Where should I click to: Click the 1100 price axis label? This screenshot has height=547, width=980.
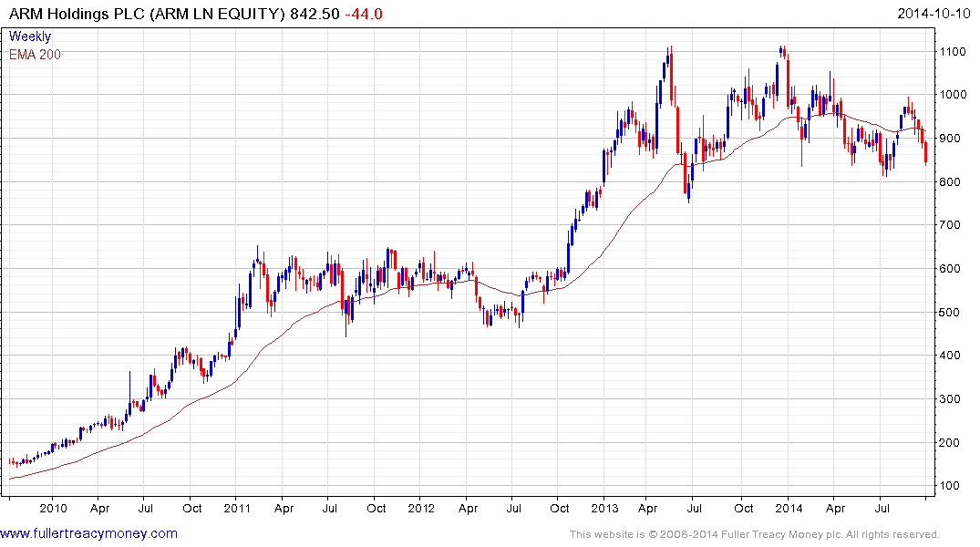point(954,51)
